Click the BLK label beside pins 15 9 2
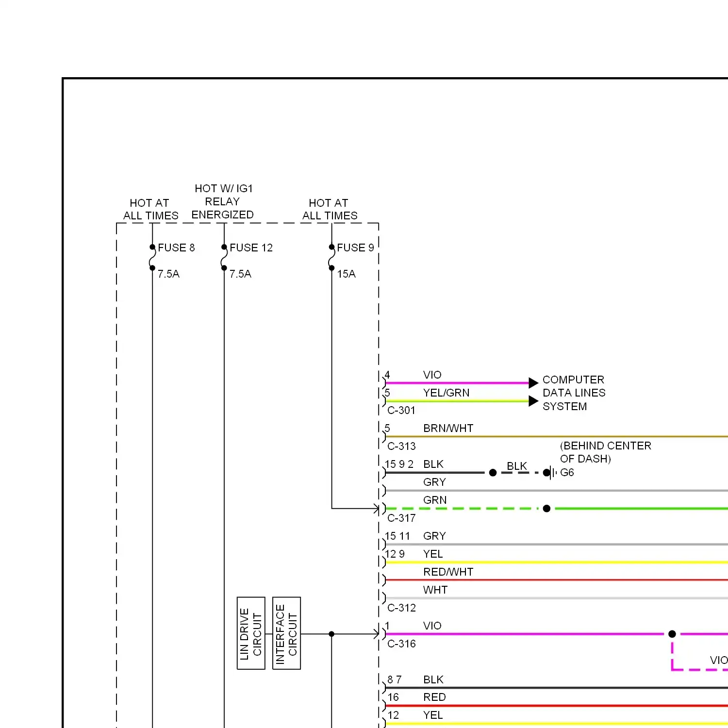This screenshot has width=728, height=728. point(433,464)
